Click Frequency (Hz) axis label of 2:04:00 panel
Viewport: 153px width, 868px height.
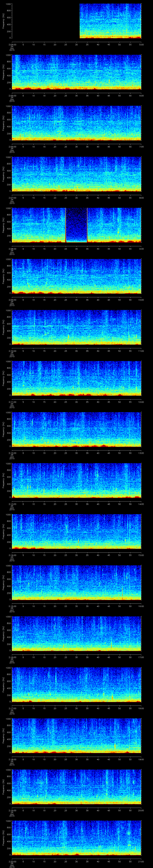pyautogui.click(x=3, y=21)
